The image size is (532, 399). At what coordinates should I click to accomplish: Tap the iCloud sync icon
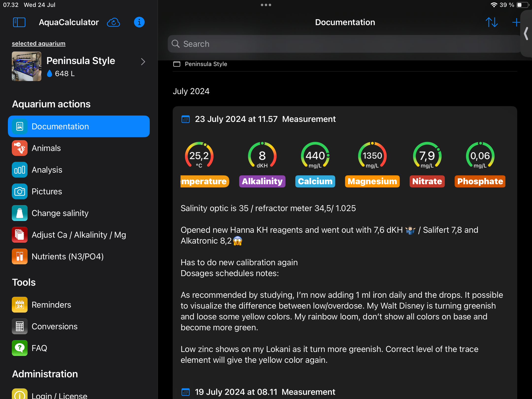[113, 22]
